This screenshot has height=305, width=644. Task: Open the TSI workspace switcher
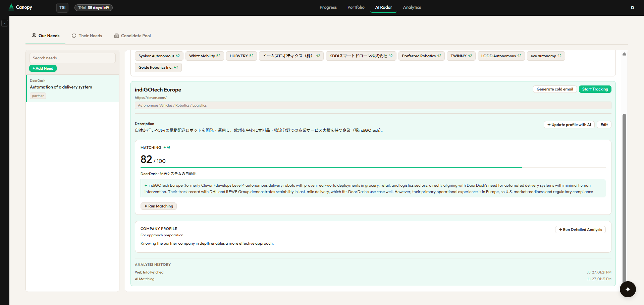point(62,7)
